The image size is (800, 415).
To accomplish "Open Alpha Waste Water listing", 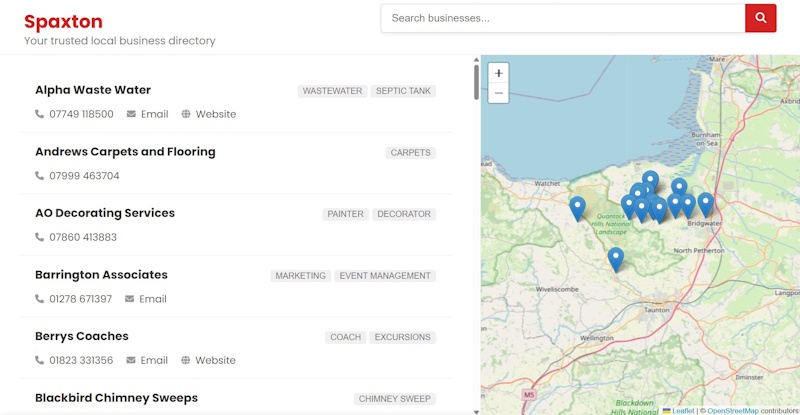I will pos(93,90).
